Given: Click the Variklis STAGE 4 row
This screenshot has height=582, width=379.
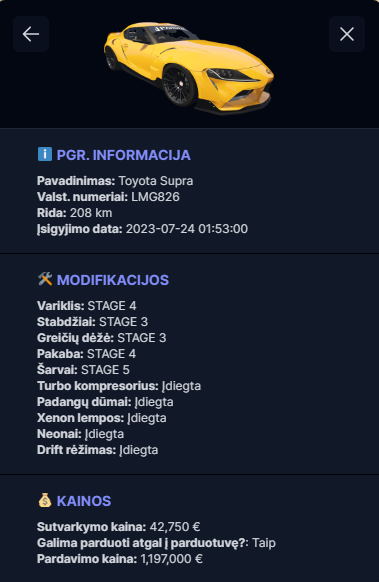Looking at the screenshot, I should pyautogui.click(x=87, y=306).
